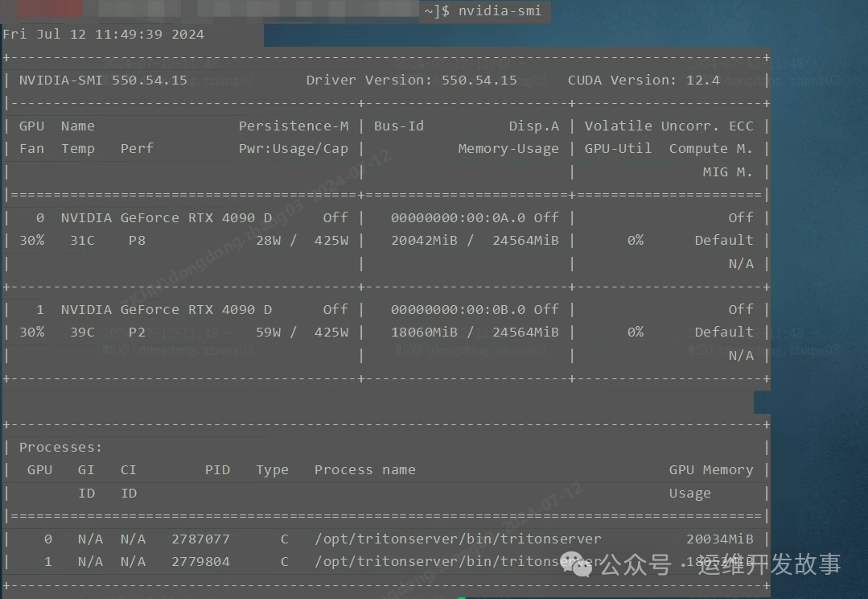
Task: Click the 0% GPU-Util value for GPU 1
Action: [x=636, y=331]
